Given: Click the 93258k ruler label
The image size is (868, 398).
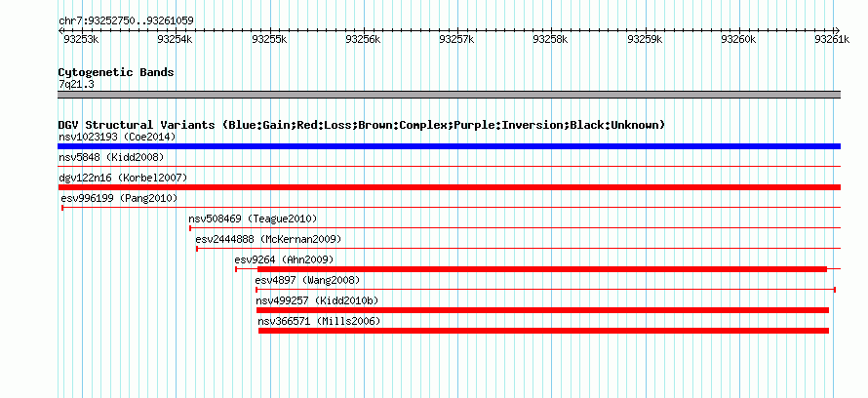Looking at the screenshot, I should point(550,39).
